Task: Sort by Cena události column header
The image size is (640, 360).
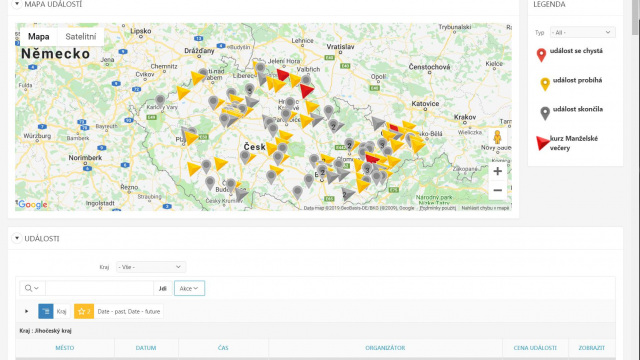Action: pyautogui.click(x=535, y=348)
